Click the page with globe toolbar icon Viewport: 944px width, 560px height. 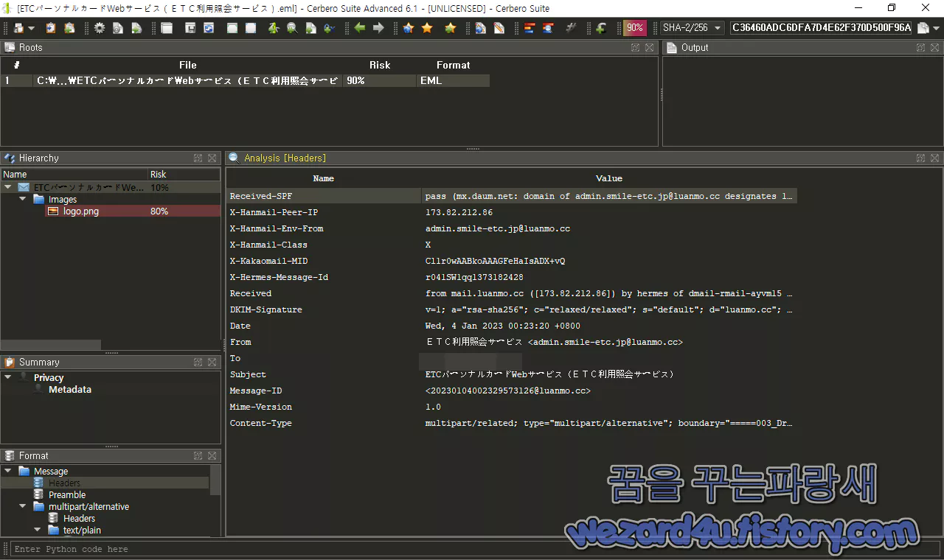click(481, 28)
